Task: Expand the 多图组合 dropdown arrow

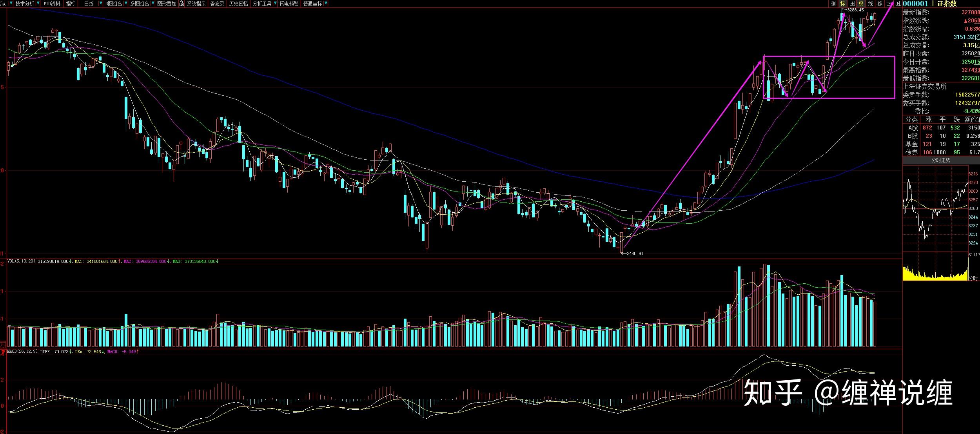Action: pyautogui.click(x=153, y=3)
